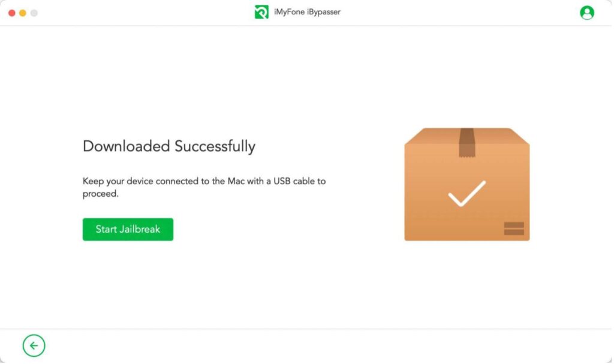The image size is (614, 364).
Task: Click Start Jailbreak
Action: tap(128, 229)
